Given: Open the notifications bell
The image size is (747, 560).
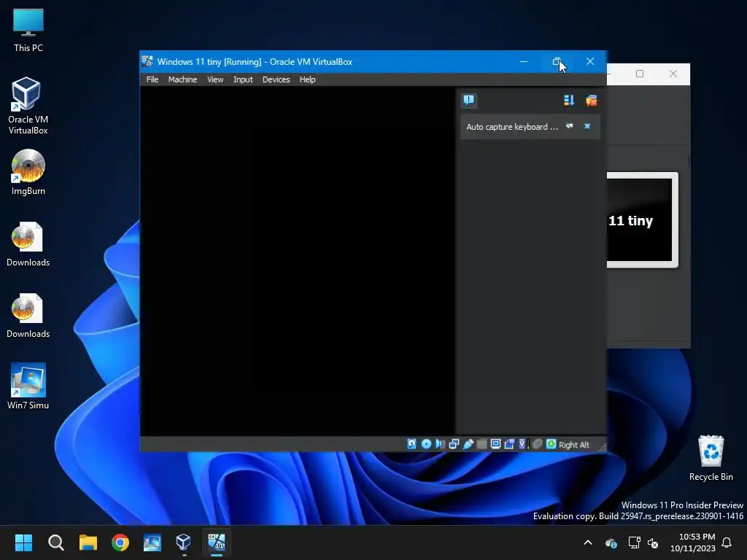Looking at the screenshot, I should tap(727, 542).
